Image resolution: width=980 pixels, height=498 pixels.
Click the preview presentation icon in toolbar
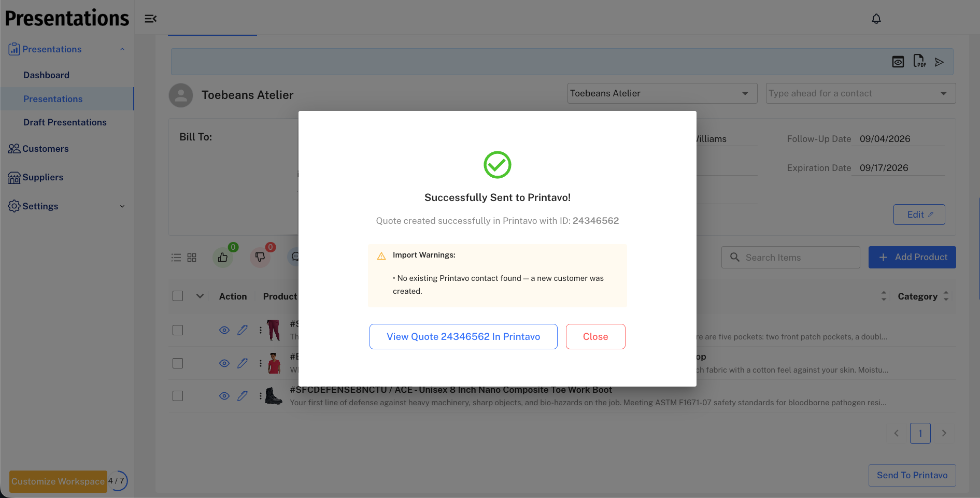tap(898, 62)
